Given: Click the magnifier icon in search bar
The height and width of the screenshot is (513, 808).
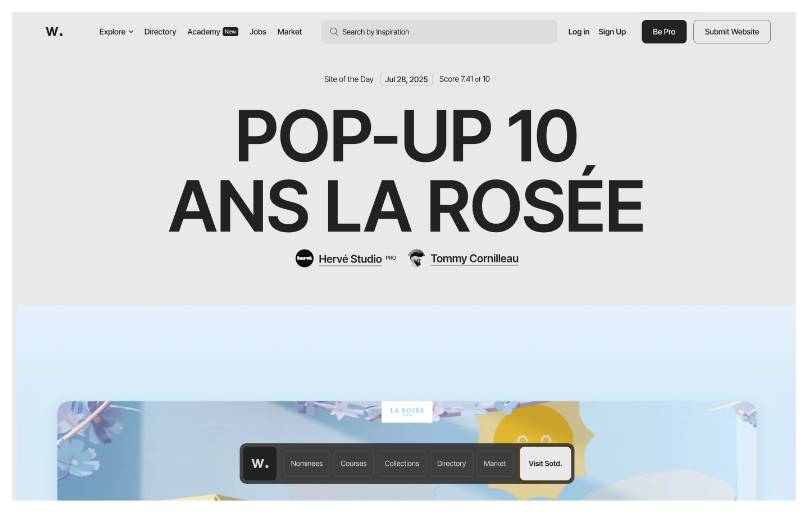Looking at the screenshot, I should 334,32.
